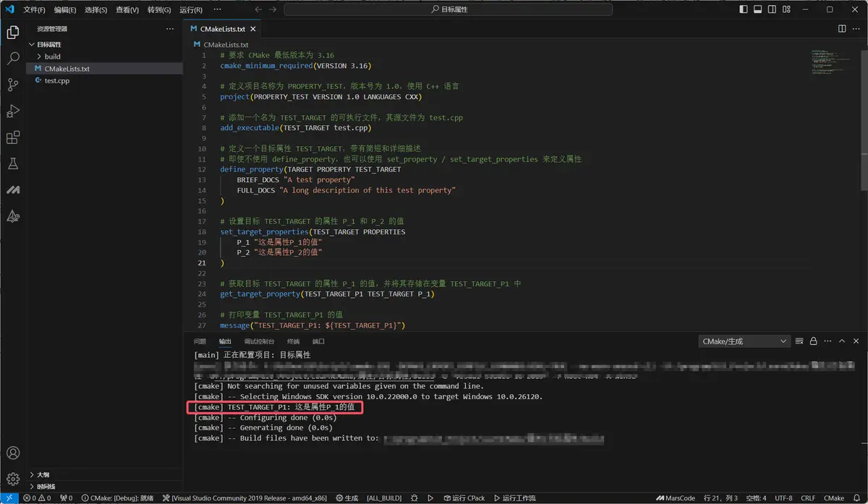Change the CRLF line ending setting

click(808, 498)
